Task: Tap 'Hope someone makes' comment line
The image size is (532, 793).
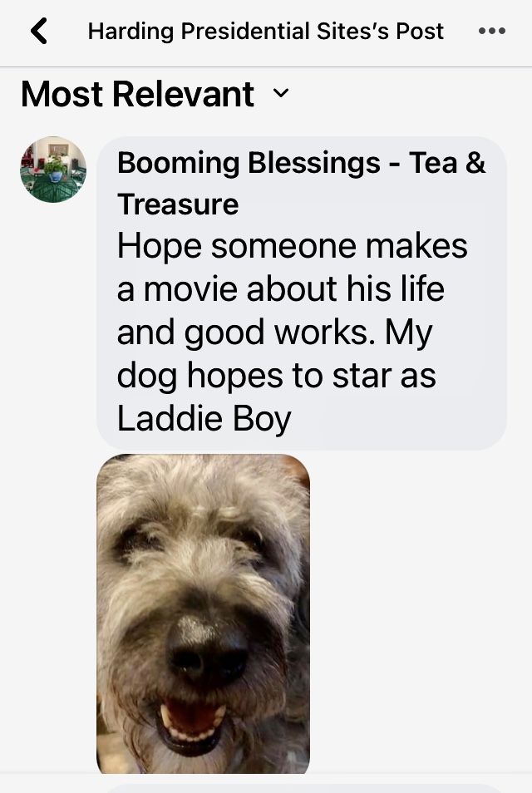Action: (293, 246)
